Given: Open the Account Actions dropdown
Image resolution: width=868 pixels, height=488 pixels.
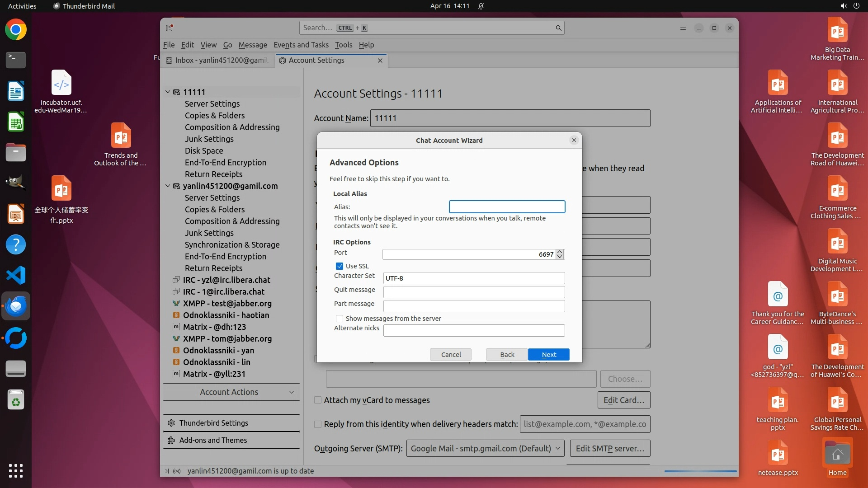Looking at the screenshot, I should click(231, 392).
